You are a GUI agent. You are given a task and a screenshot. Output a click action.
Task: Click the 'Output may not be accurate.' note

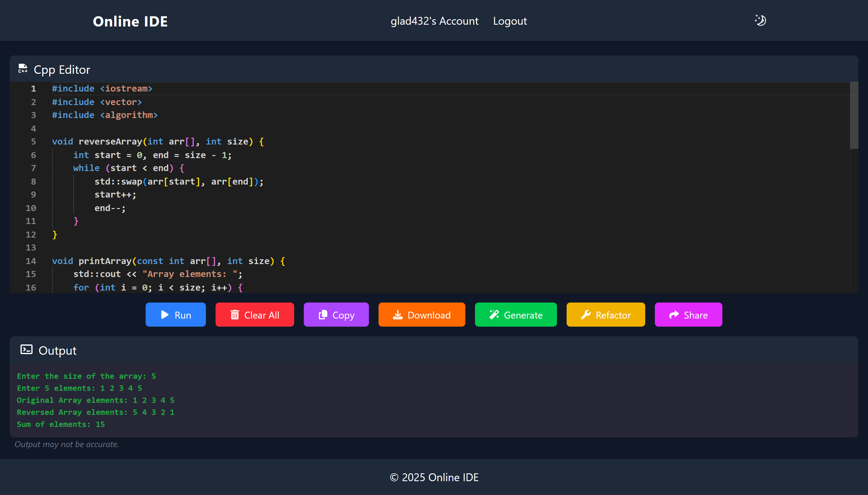67,444
